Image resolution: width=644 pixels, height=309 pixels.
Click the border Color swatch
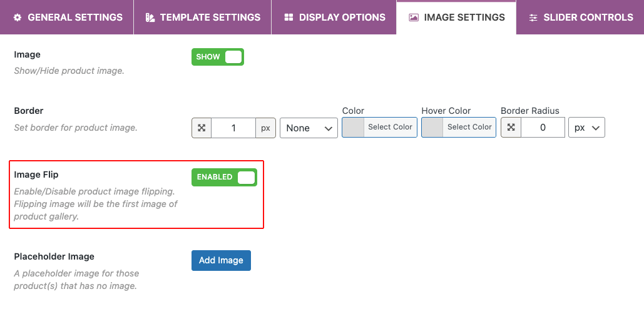click(x=354, y=127)
